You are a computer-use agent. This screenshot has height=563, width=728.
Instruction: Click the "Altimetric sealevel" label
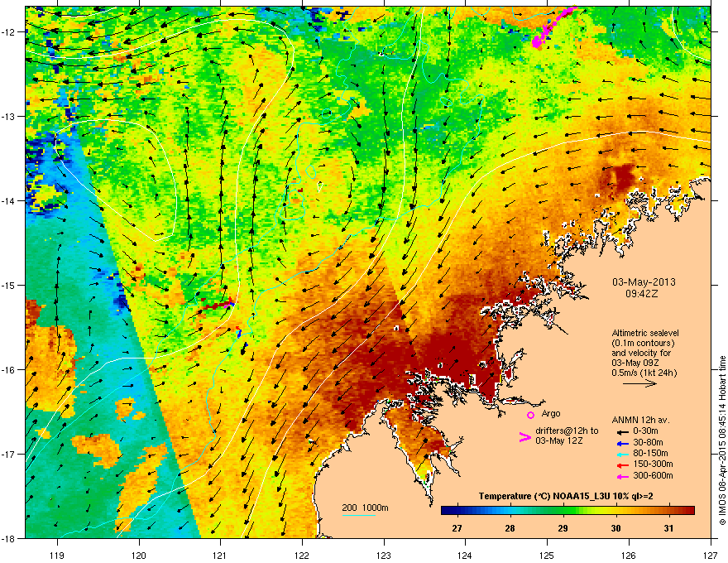(x=645, y=333)
